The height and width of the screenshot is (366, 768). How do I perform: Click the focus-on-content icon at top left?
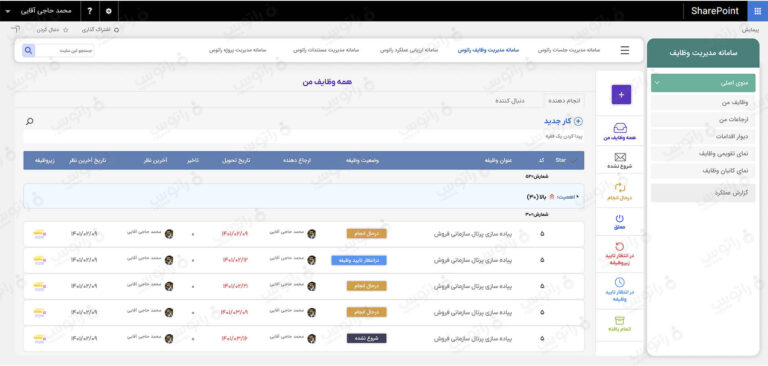(15, 30)
